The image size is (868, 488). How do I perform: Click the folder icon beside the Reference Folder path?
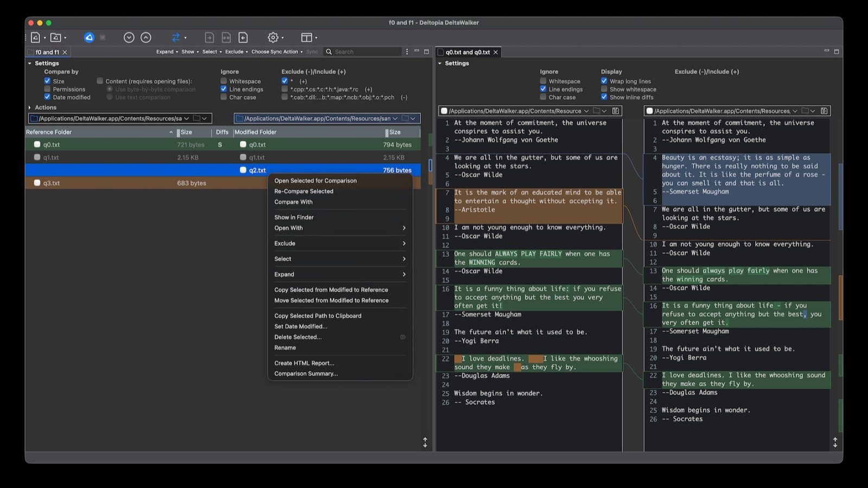coord(197,118)
